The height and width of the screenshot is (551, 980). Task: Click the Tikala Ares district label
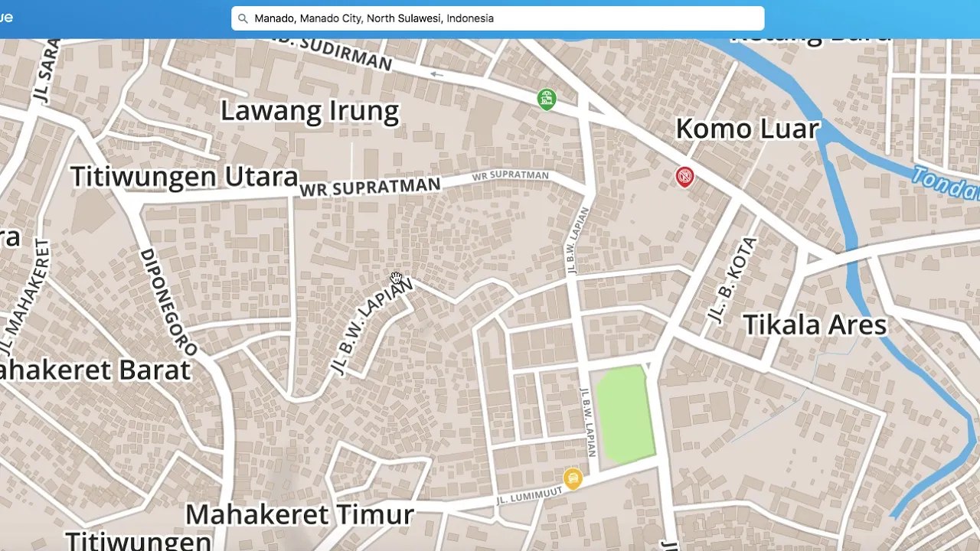click(815, 324)
